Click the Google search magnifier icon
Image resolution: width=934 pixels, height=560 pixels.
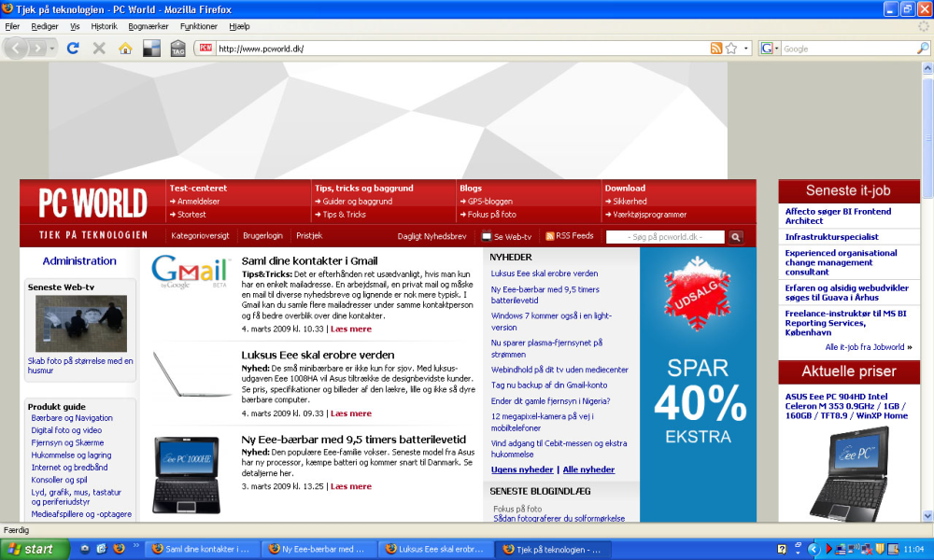(x=922, y=49)
